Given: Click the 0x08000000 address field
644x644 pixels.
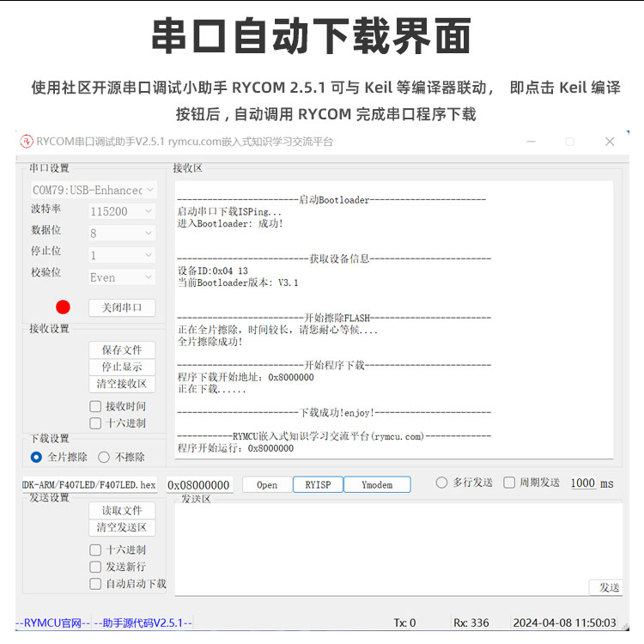Looking at the screenshot, I should tap(199, 485).
